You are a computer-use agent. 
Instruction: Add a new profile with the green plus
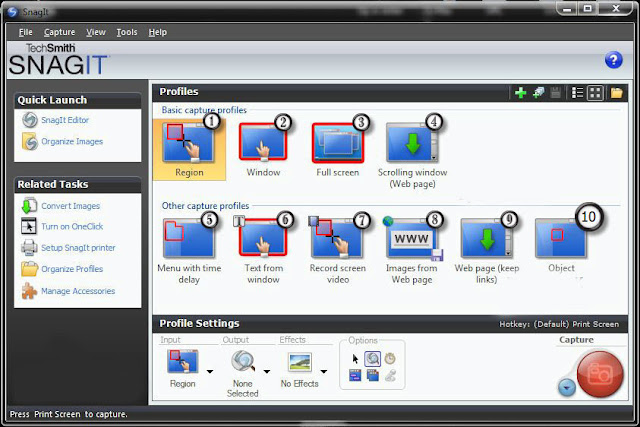click(x=520, y=93)
